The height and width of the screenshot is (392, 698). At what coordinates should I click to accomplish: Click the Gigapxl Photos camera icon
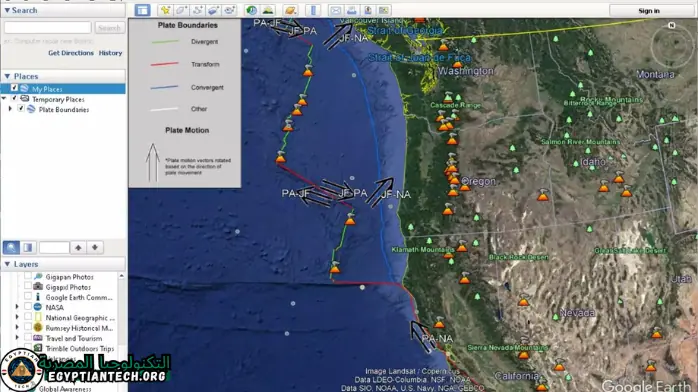tap(38, 287)
